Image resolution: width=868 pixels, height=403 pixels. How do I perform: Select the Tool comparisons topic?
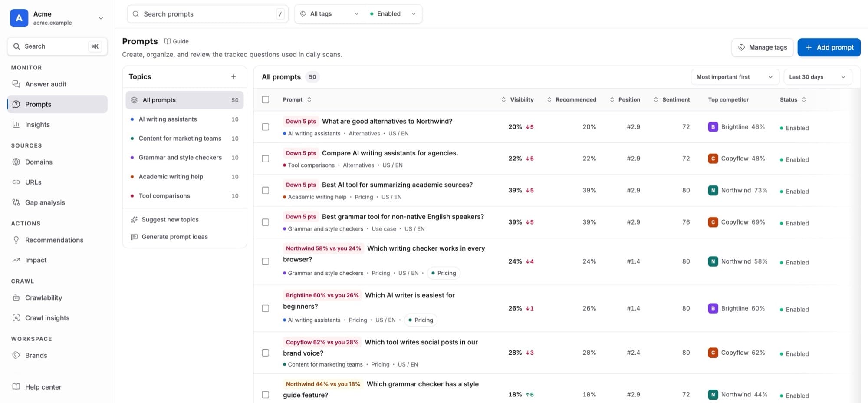tap(184, 196)
